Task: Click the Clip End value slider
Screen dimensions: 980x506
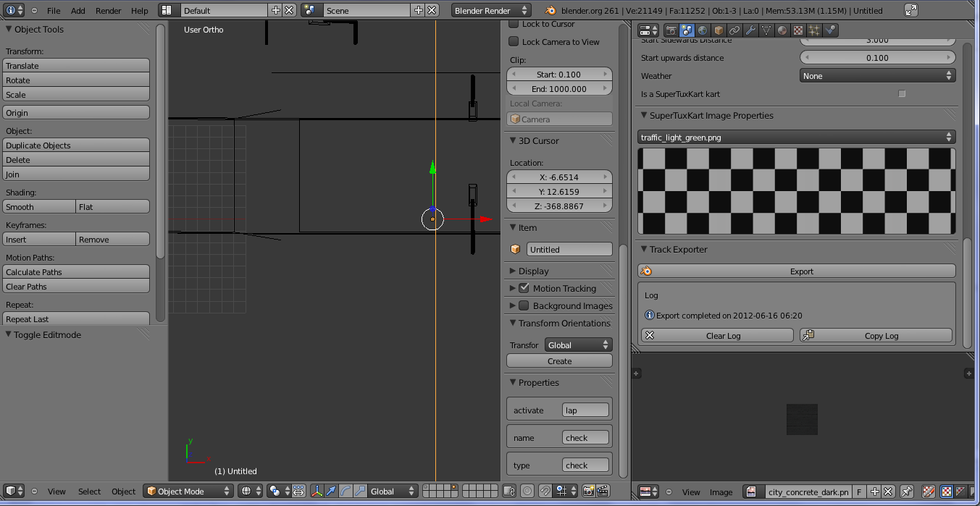Action: [559, 89]
